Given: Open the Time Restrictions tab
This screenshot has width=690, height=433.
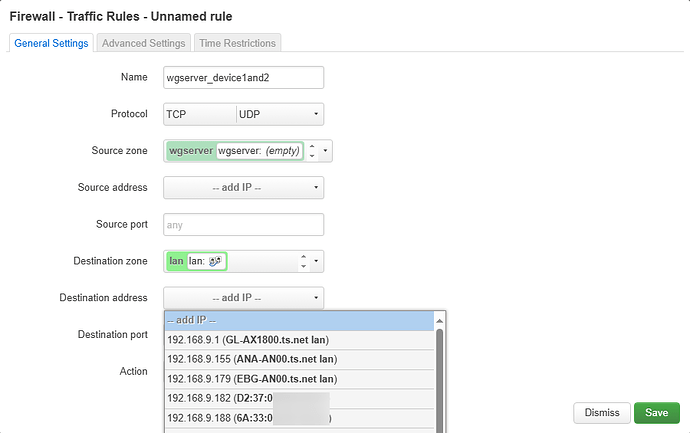Looking at the screenshot, I should coord(237,43).
